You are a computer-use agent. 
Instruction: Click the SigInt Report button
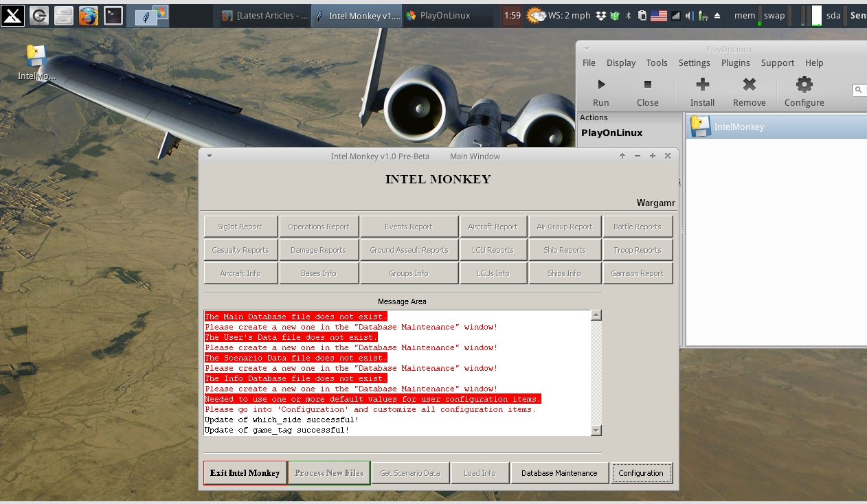[x=240, y=227]
